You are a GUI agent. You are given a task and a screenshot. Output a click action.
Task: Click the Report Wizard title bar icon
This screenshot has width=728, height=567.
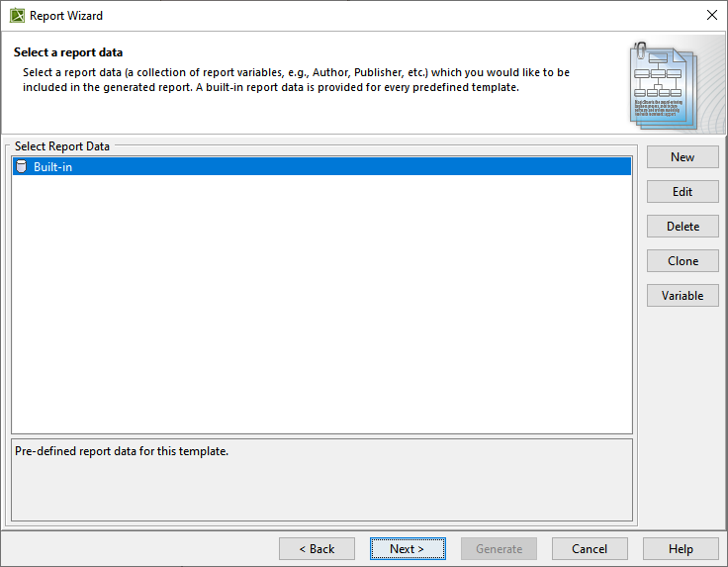tap(17, 16)
